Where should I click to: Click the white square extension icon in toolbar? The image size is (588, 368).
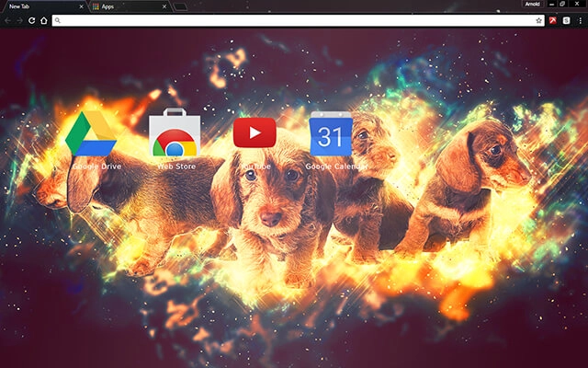(x=566, y=20)
